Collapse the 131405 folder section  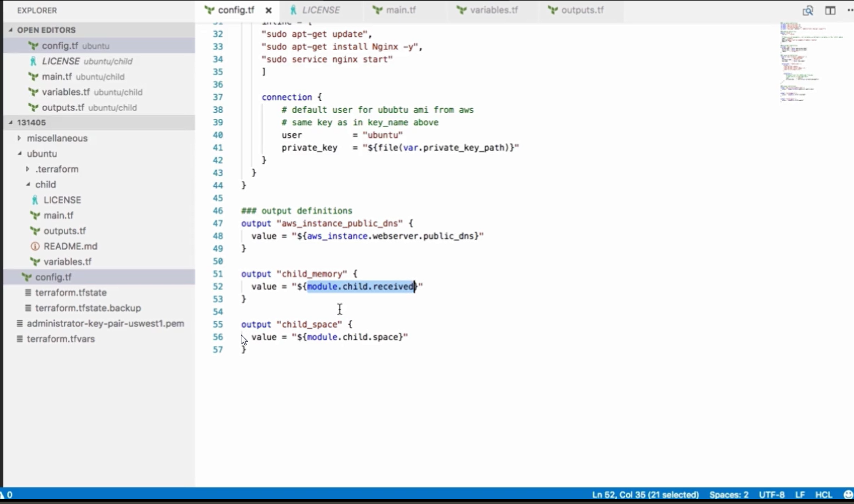coord(99,122)
